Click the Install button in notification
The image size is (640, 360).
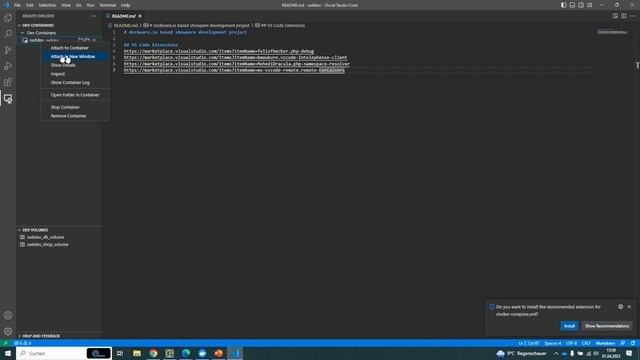[x=569, y=326]
